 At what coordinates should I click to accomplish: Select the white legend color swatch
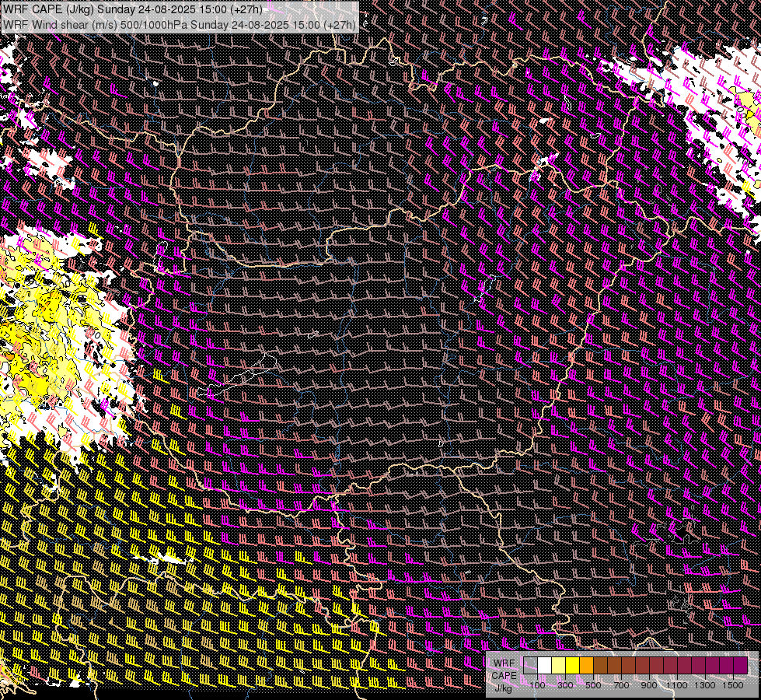tap(545, 666)
